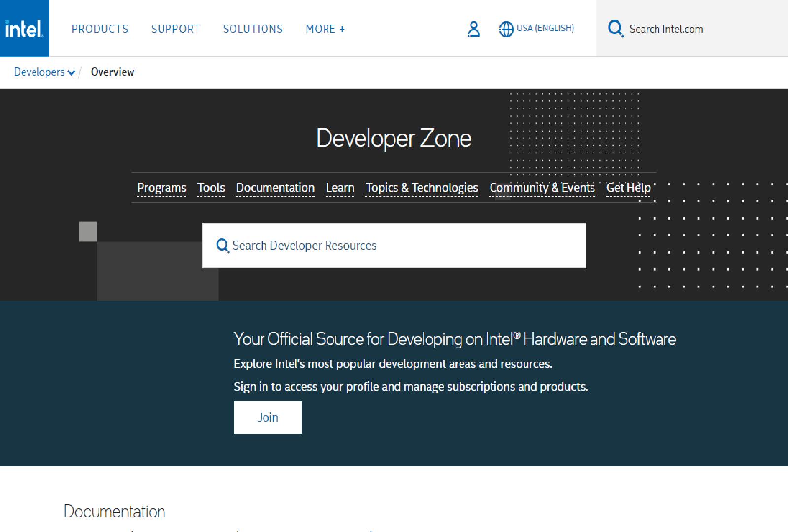Click the Intel.com search magnifier icon
The image size is (788, 532).
point(615,29)
